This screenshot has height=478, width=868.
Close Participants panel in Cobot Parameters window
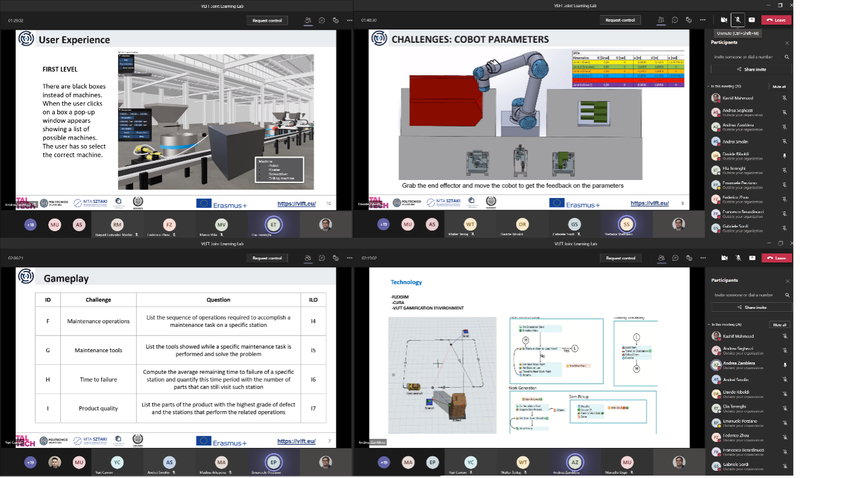(x=787, y=43)
